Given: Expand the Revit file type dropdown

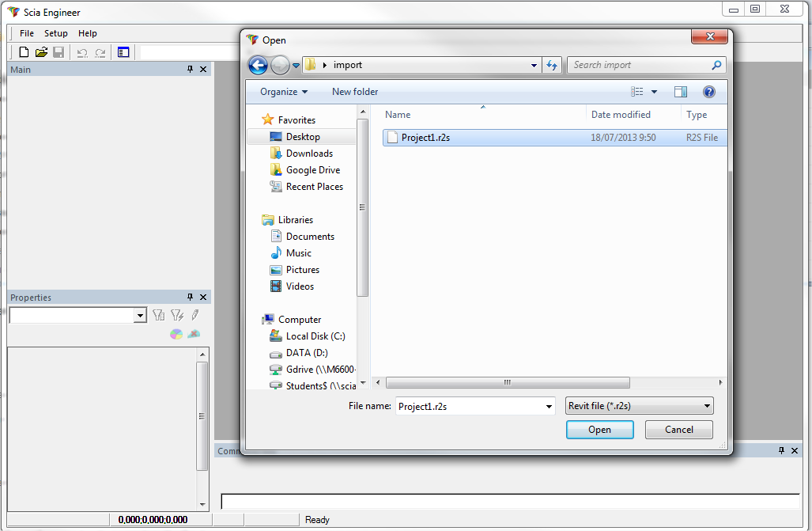Looking at the screenshot, I should [707, 406].
